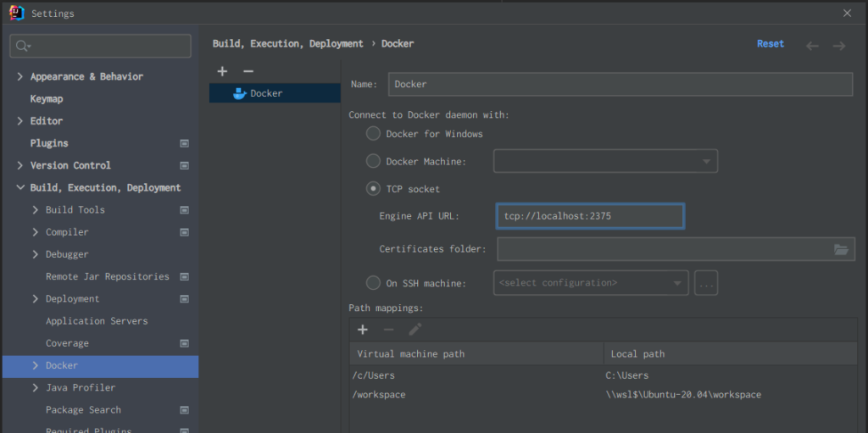Viewport: 868px width, 433px height.
Task: Click project-level icon next to Deployment
Action: (x=184, y=298)
